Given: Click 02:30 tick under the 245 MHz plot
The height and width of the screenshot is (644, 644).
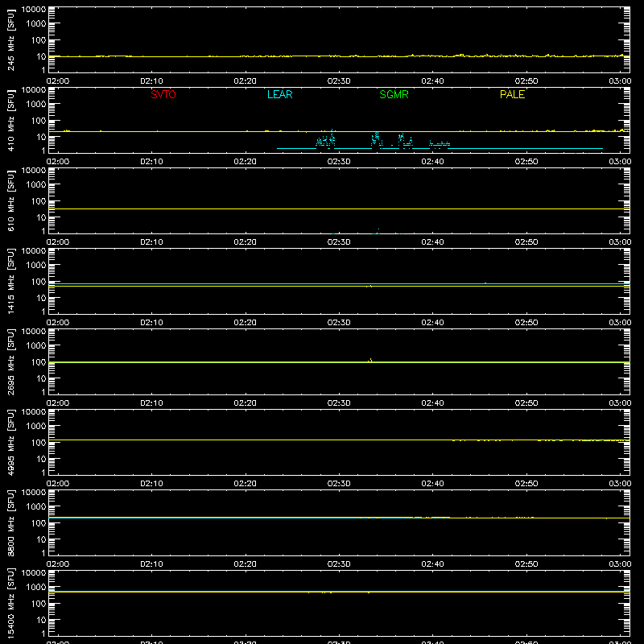Looking at the screenshot, I should coord(339,81).
